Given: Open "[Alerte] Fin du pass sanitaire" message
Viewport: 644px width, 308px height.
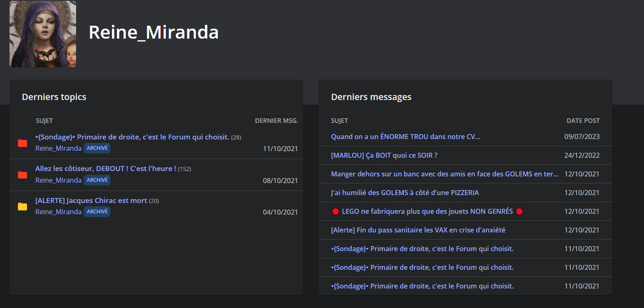Looking at the screenshot, I should click(x=418, y=230).
